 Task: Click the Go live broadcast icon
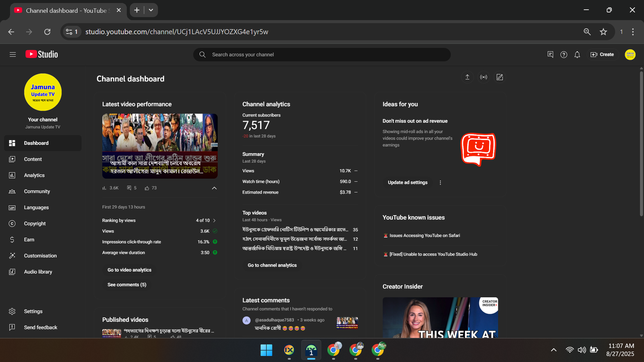(483, 77)
